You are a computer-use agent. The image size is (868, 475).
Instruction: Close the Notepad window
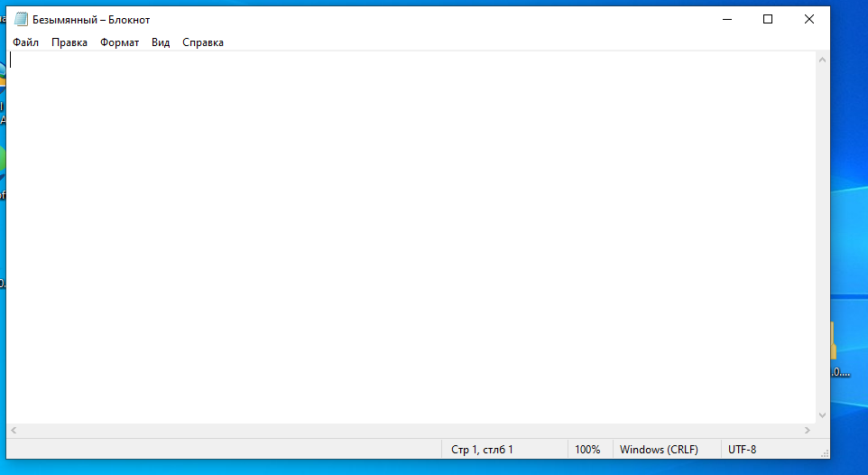point(808,19)
